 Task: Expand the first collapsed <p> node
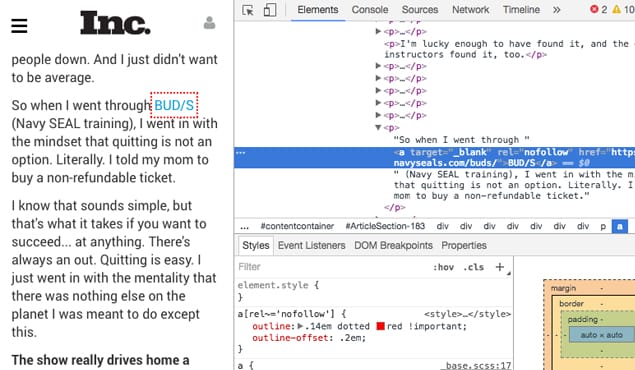pyautogui.click(x=378, y=31)
